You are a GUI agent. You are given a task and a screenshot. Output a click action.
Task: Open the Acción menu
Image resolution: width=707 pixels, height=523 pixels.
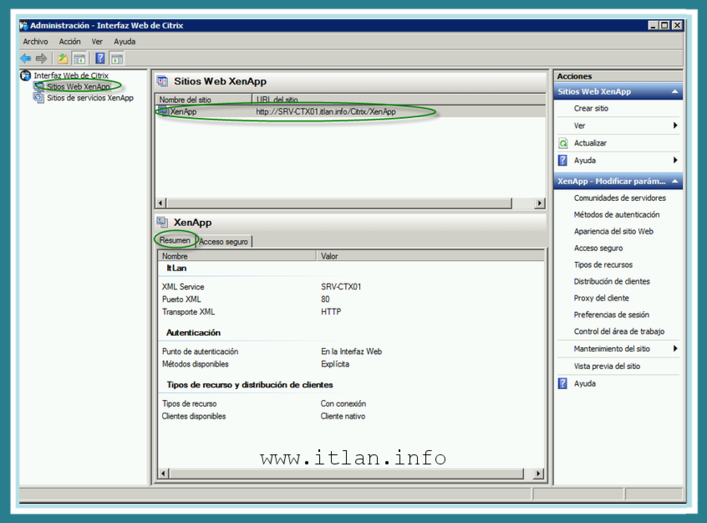tap(69, 41)
